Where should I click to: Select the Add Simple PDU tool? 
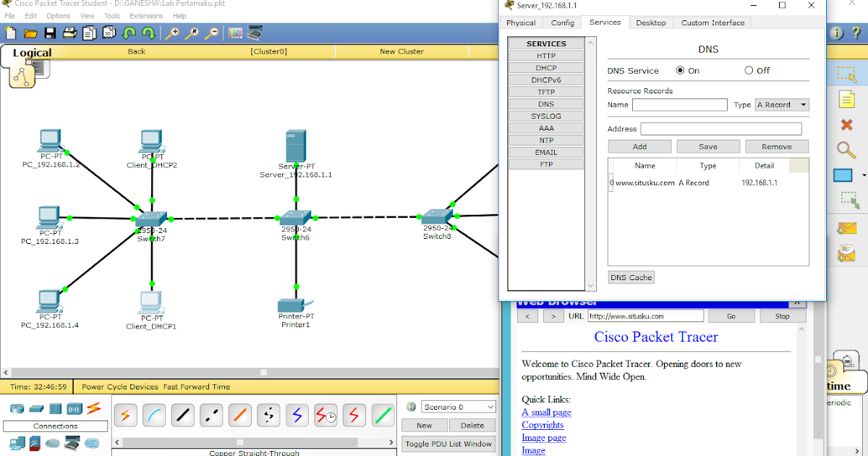(847, 228)
